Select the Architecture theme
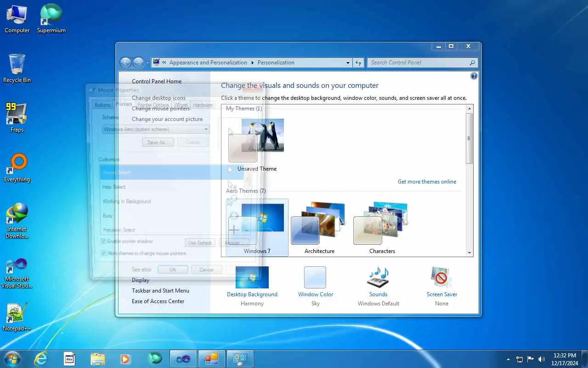Image resolution: width=588 pixels, height=368 pixels. click(319, 228)
